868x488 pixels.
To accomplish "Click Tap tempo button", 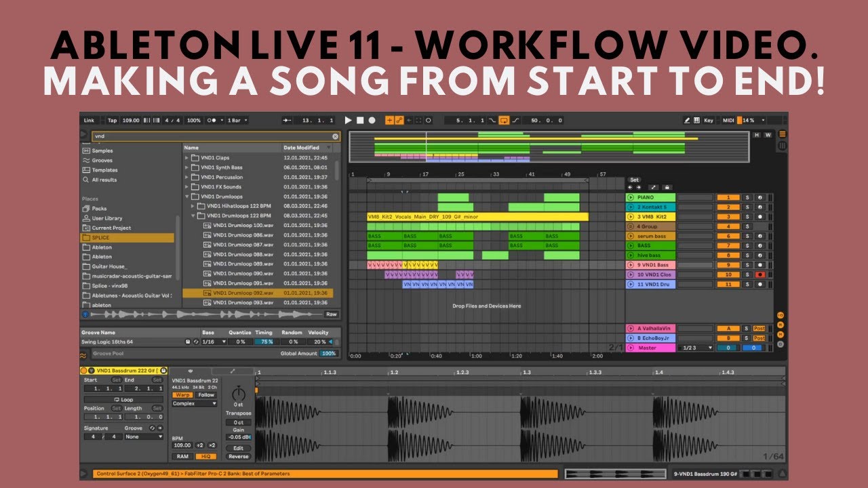I will pos(113,120).
